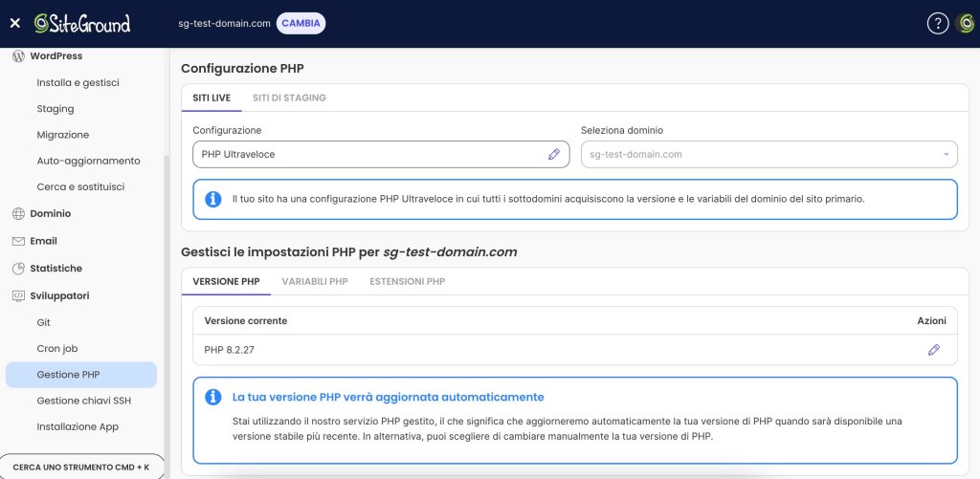Open the Auto-aggiornamento sidebar item
Image resolution: width=980 pixels, height=479 pixels.
(89, 162)
